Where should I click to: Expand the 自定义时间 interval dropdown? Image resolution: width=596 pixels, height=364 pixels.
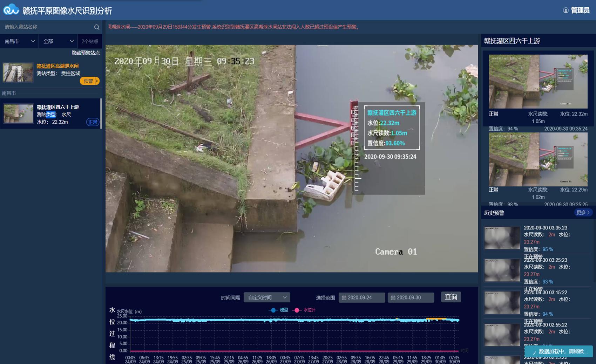267,297
